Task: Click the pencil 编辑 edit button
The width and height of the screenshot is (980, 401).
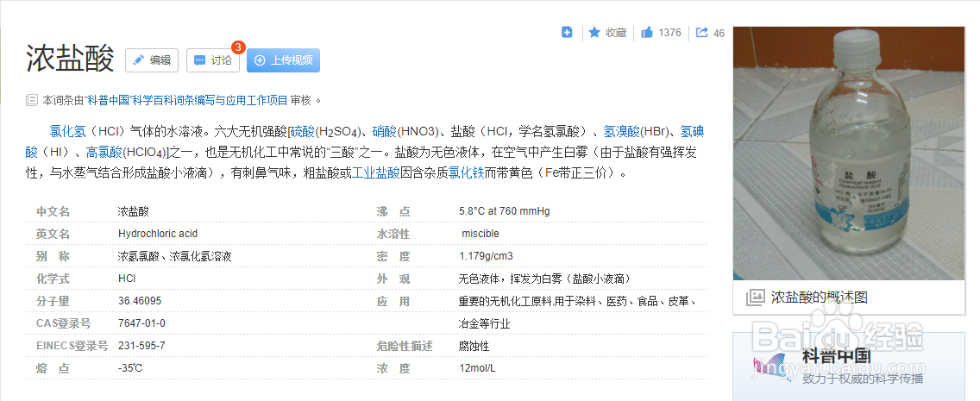Action: click(152, 60)
